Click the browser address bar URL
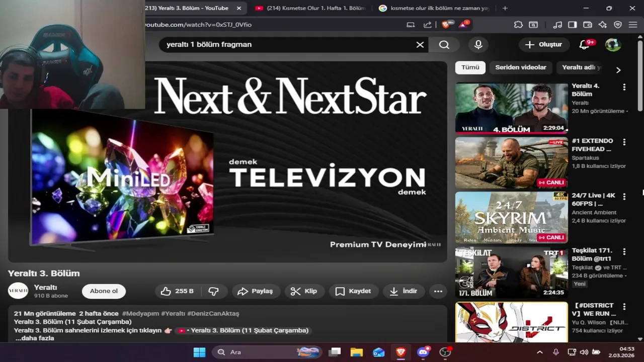Image resolution: width=644 pixels, height=362 pixels. (x=198, y=25)
